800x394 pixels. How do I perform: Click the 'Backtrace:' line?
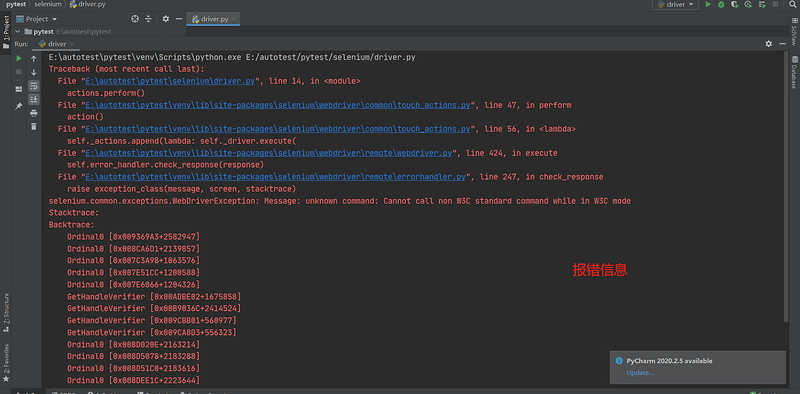click(x=71, y=225)
